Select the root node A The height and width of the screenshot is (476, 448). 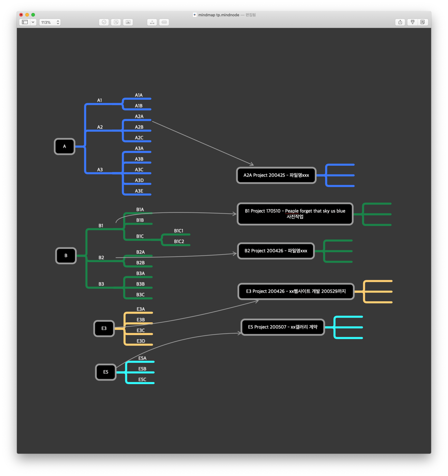[64, 146]
